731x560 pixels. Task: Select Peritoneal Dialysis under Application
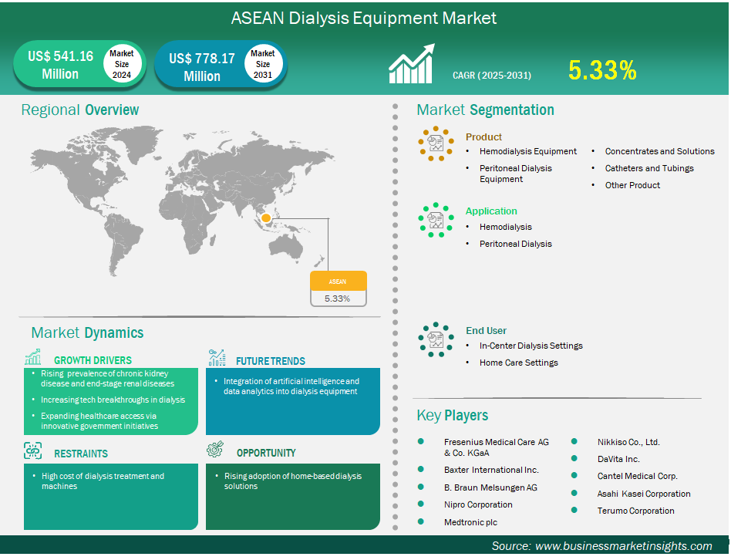pyautogui.click(x=515, y=244)
